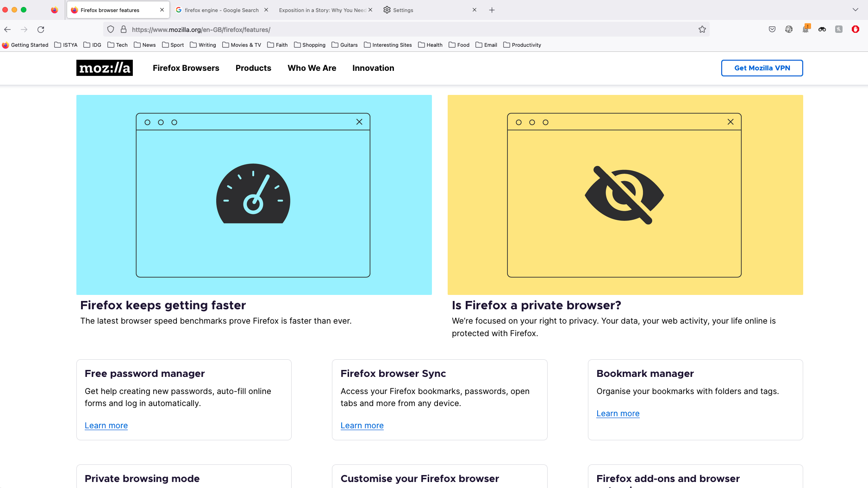This screenshot has width=868, height=488.
Task: Click the URL address bar field
Action: tap(406, 30)
